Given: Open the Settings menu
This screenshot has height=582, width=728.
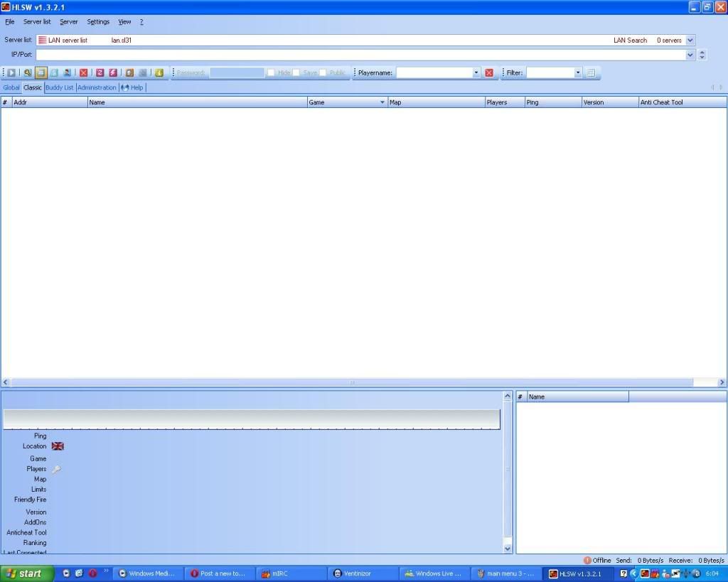Looking at the screenshot, I should [98, 22].
